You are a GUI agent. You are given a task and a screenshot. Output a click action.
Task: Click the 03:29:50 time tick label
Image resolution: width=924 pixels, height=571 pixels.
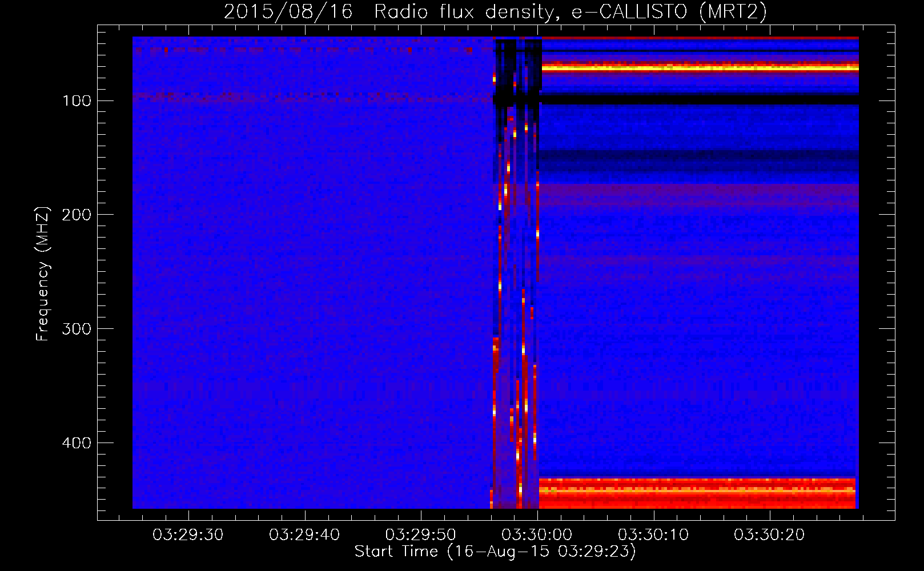[420, 535]
